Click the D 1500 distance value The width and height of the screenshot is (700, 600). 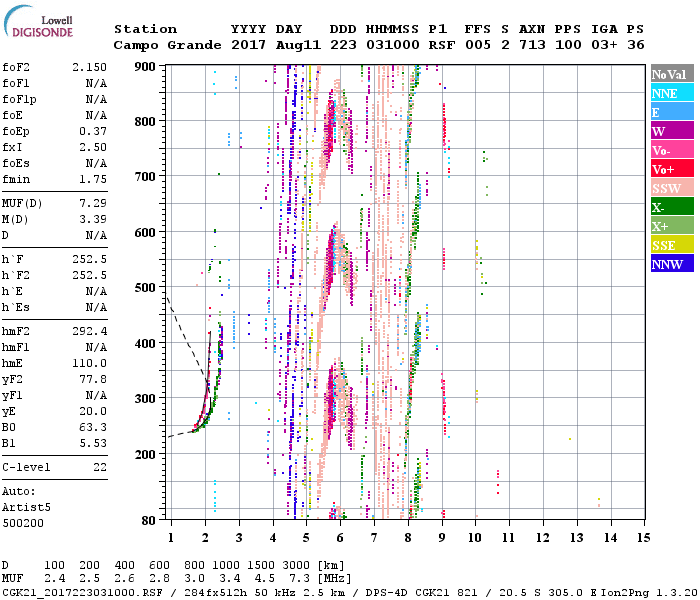coord(261,565)
